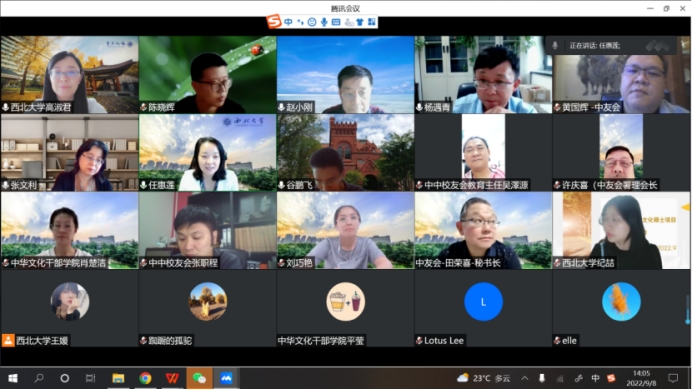Click the Sogou input method logo
This screenshot has height=390, width=692.
point(274,21)
